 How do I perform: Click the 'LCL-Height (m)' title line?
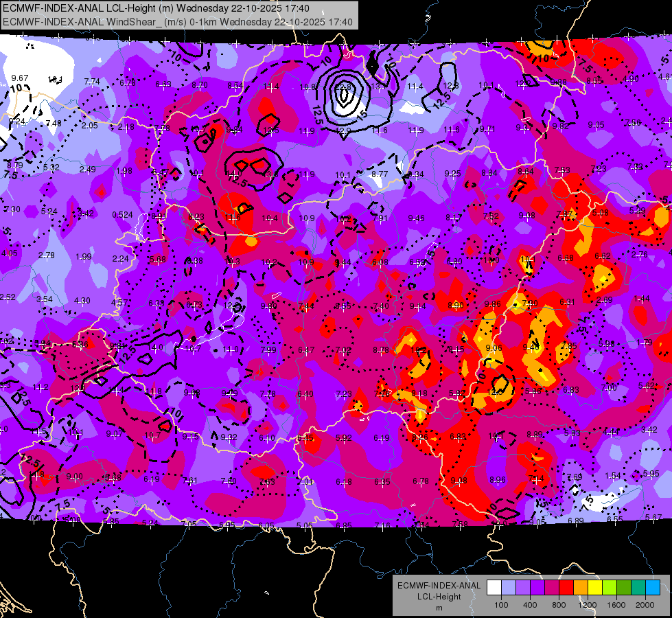(156, 8)
